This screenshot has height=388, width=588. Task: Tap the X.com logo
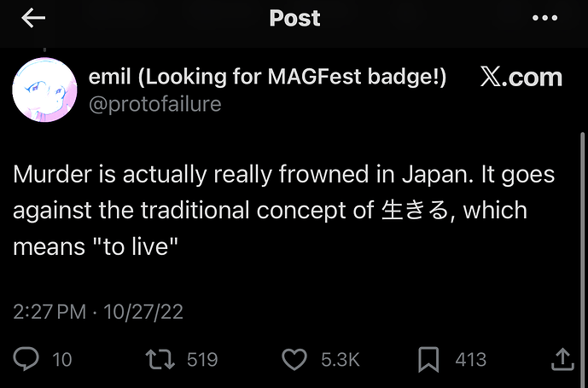tap(521, 78)
